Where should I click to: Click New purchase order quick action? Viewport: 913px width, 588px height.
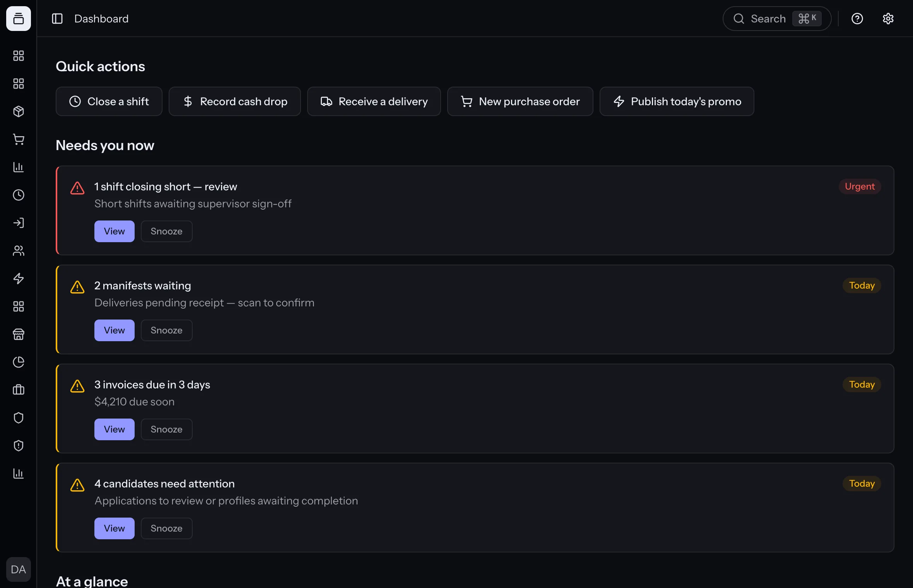(520, 101)
